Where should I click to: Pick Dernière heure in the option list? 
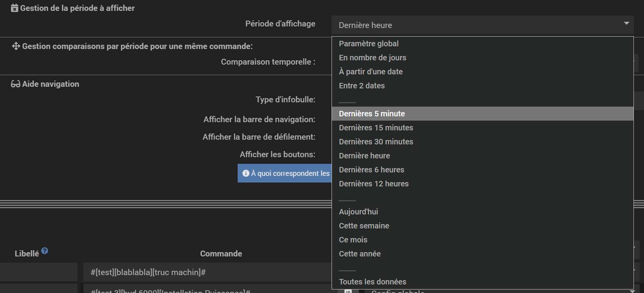click(482, 156)
